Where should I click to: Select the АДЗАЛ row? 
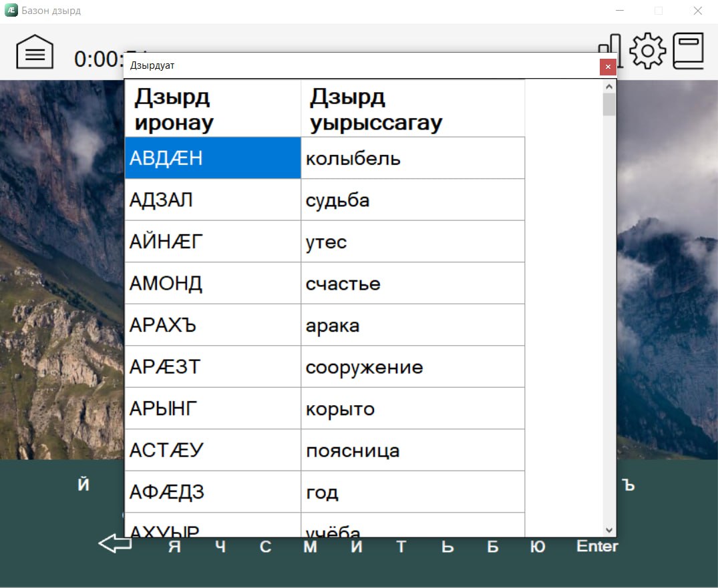[x=212, y=200]
